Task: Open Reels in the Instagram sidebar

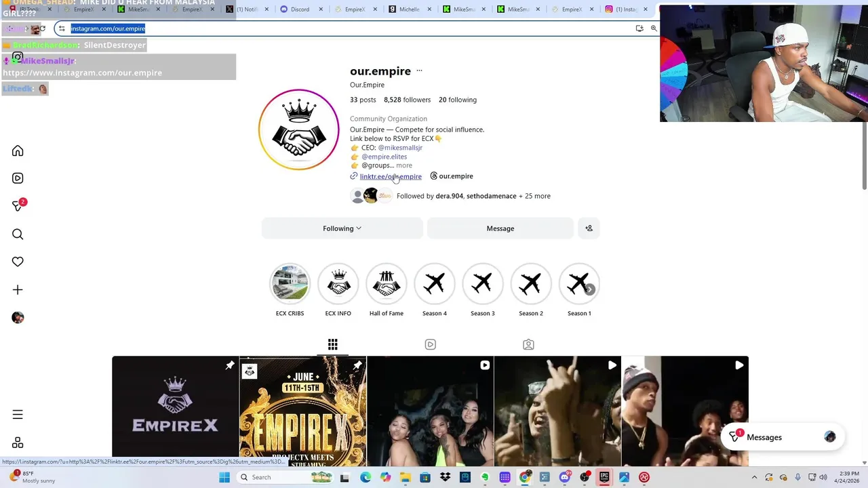Action: pos(18,178)
